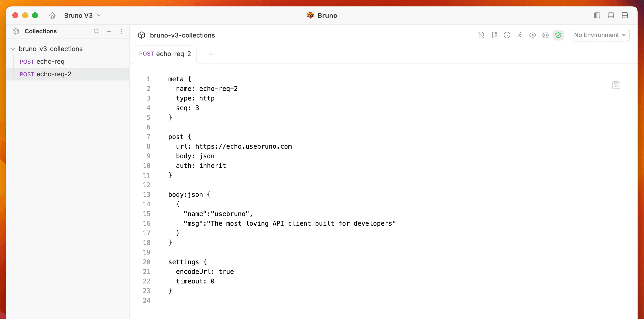Open collection settings gear icon
Image resolution: width=644 pixels, height=319 pixels.
click(545, 35)
